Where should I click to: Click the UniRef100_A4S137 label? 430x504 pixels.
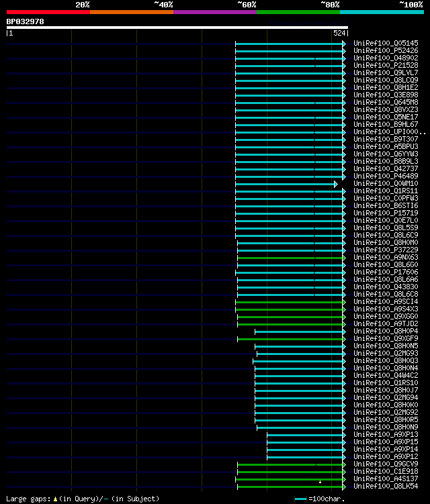386,479
